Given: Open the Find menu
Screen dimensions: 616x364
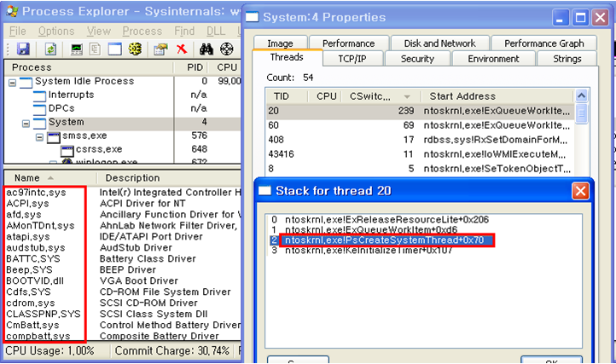Looking at the screenshot, I should pos(184,31).
